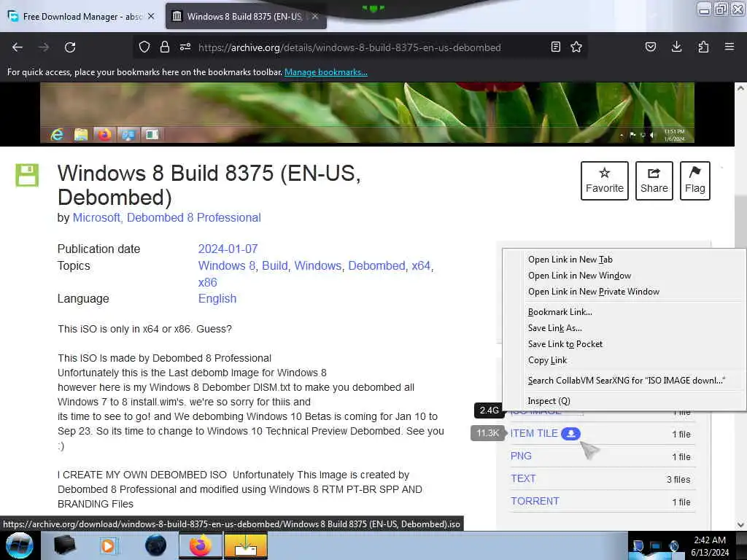Image resolution: width=747 pixels, height=560 pixels.
Task: Open the black folder taskbar icon
Action: (x=64, y=545)
